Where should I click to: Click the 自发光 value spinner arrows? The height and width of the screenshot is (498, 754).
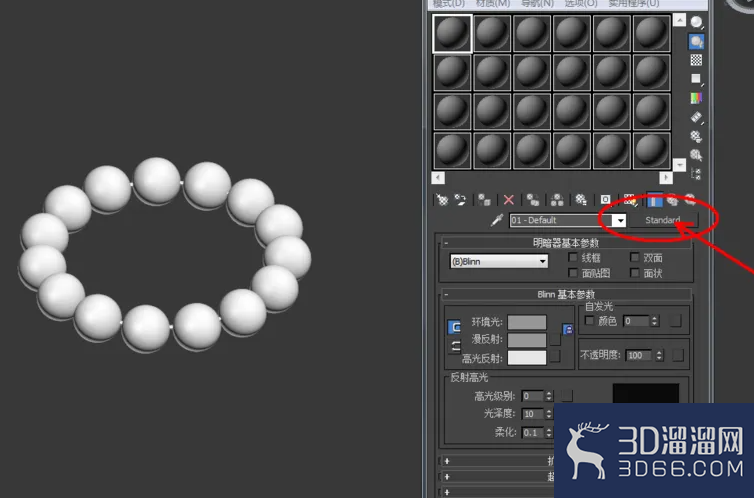[654, 321]
